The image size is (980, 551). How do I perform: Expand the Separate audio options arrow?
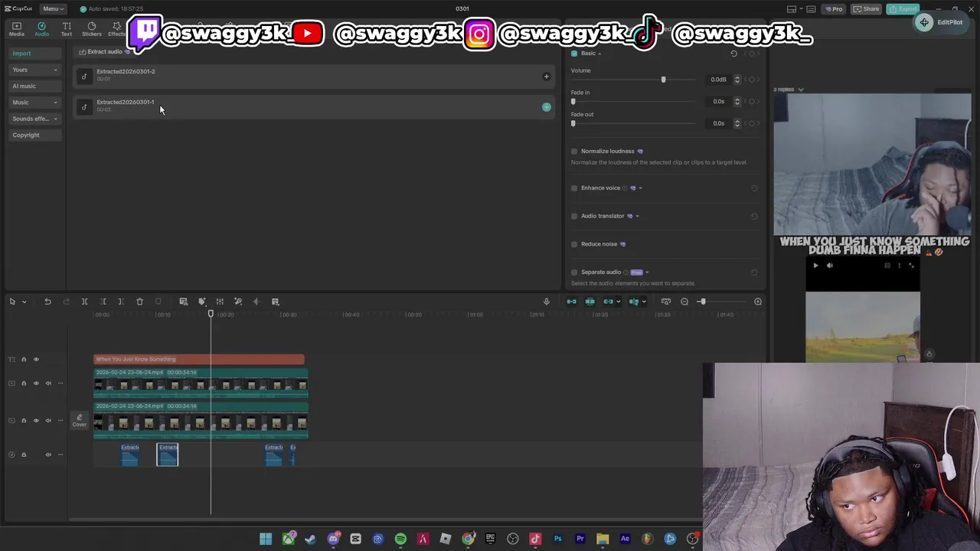(x=647, y=272)
